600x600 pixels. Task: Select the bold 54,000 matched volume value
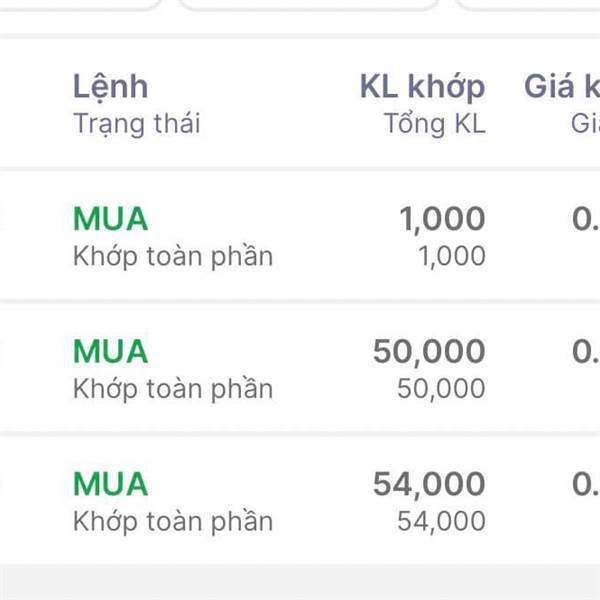429,484
